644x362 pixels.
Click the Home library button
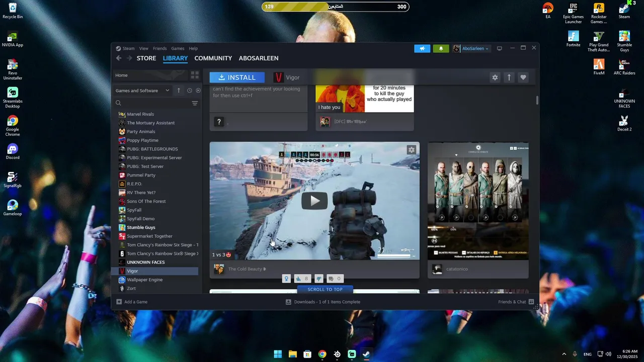(150, 75)
